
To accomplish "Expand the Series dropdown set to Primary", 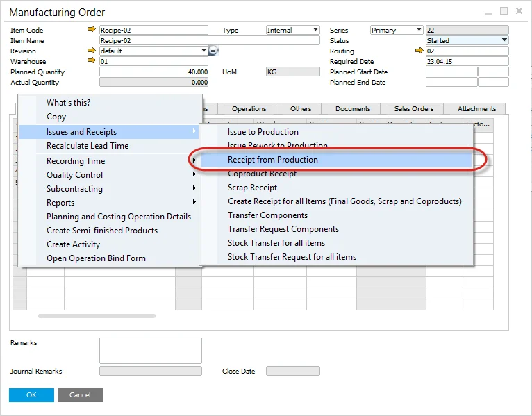I will (419, 30).
